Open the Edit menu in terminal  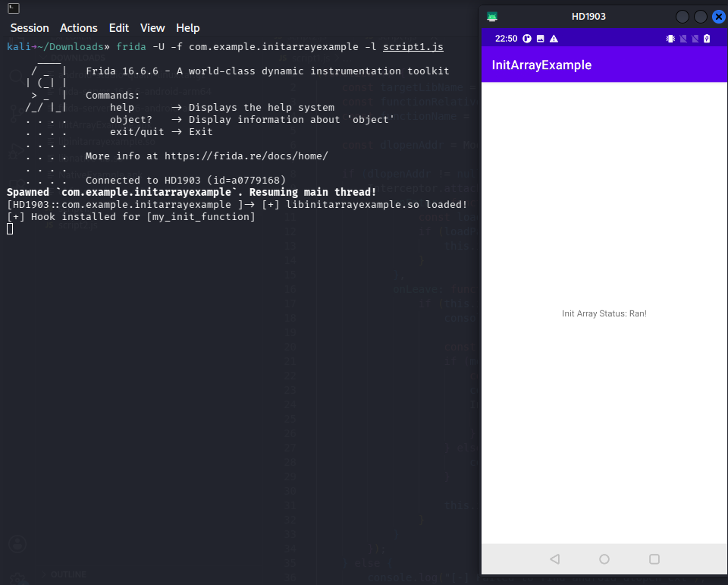pos(119,28)
